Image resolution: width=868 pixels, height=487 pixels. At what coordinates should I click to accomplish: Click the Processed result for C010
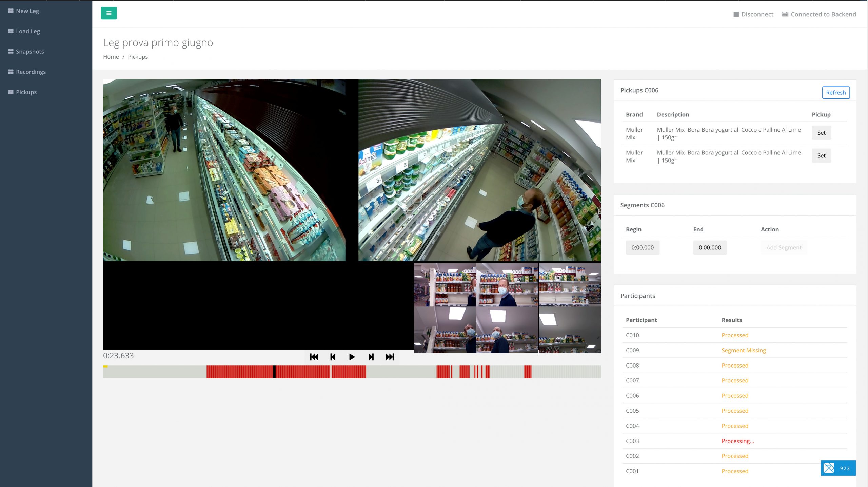pyautogui.click(x=735, y=335)
